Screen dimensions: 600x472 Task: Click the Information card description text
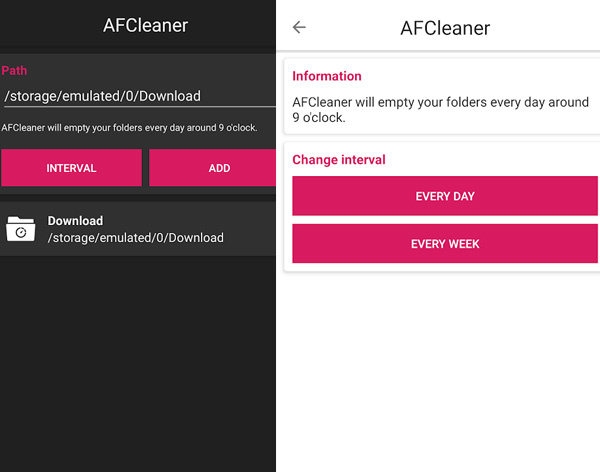pyautogui.click(x=440, y=109)
